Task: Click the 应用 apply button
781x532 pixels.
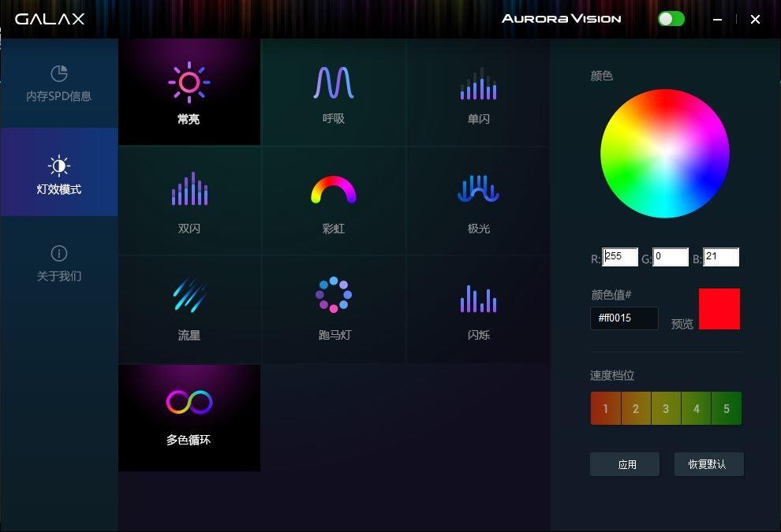Action: 625,464
